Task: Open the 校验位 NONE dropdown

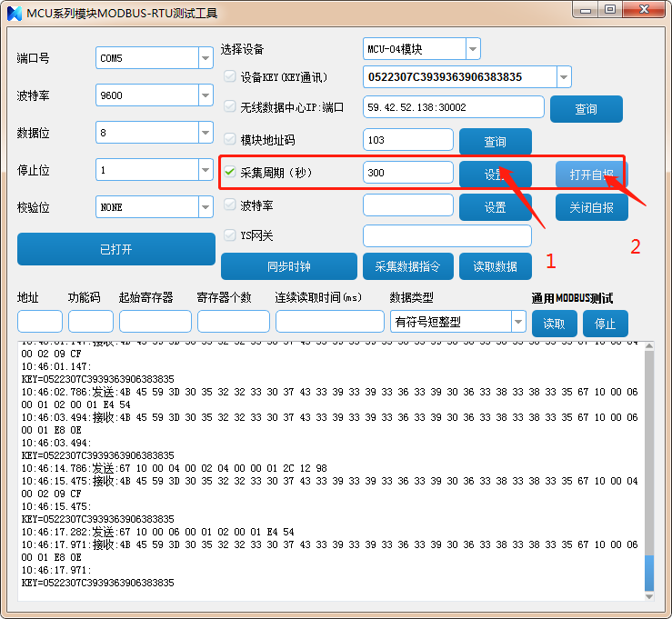Action: (x=205, y=207)
